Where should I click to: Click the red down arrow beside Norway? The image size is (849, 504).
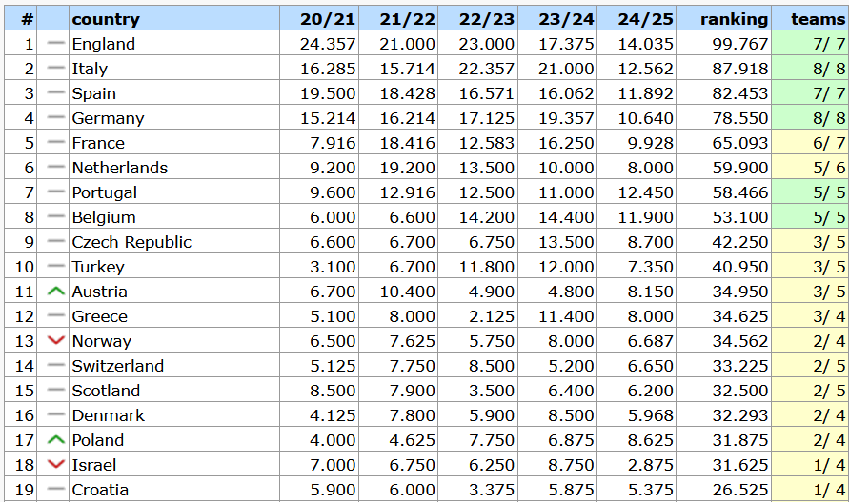tap(56, 340)
